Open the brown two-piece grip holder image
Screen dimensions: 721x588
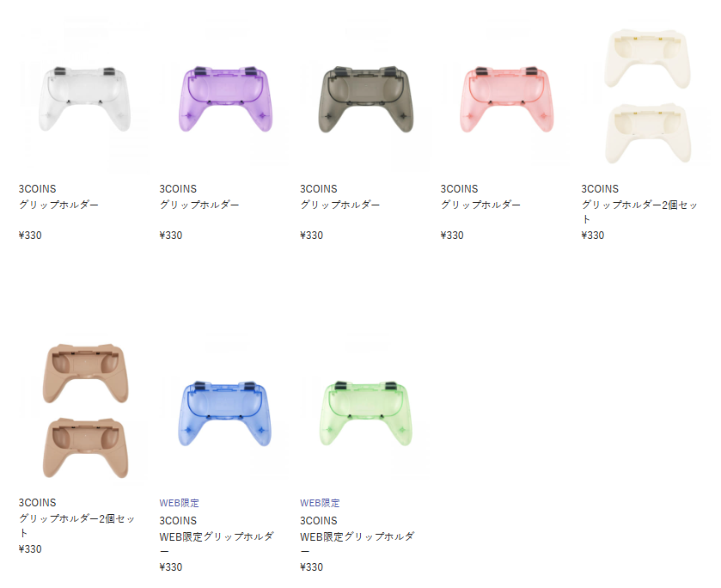pos(84,411)
